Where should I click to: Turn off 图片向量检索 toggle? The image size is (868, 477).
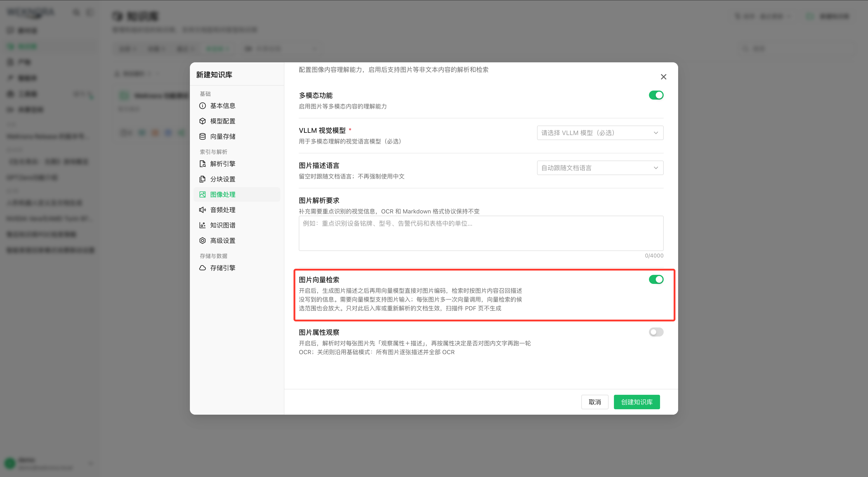click(x=656, y=279)
